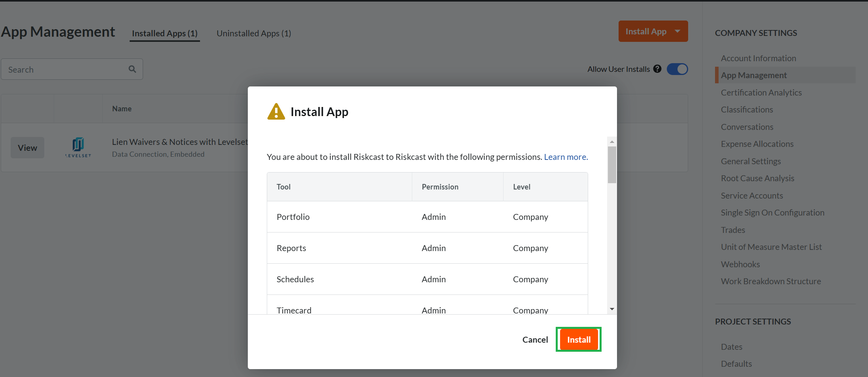Confirm with the orange Install button

579,339
